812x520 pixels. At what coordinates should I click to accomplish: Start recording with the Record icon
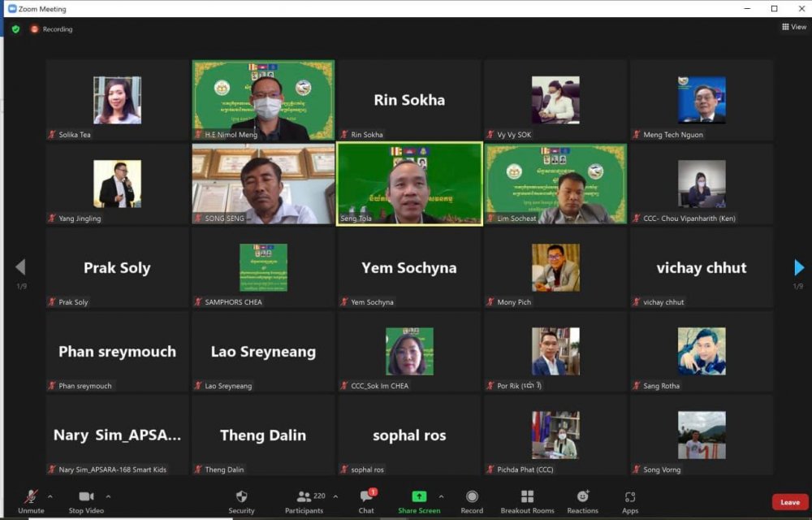(x=472, y=497)
